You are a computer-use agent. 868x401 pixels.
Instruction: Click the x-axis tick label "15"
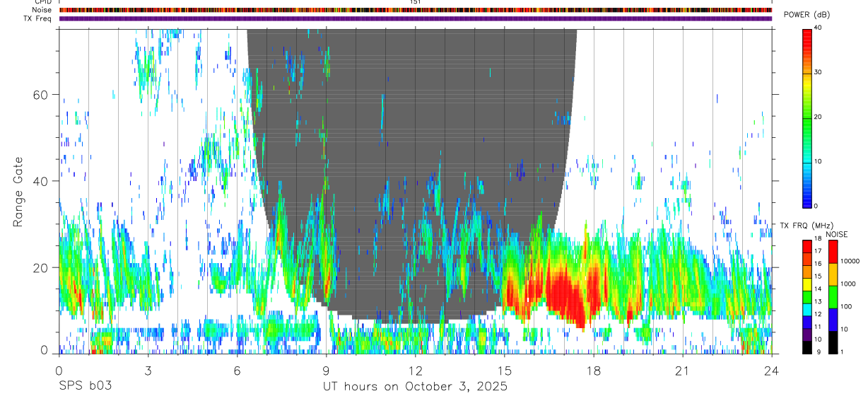pos(505,370)
